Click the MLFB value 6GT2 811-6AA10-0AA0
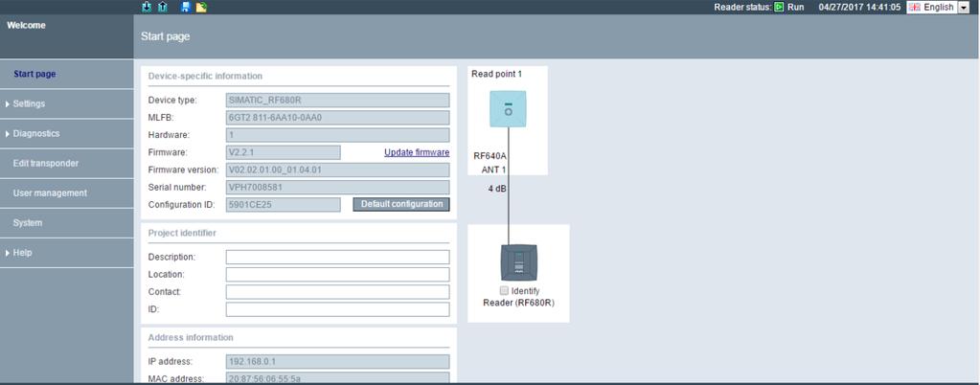The height and width of the screenshot is (385, 980). click(337, 118)
